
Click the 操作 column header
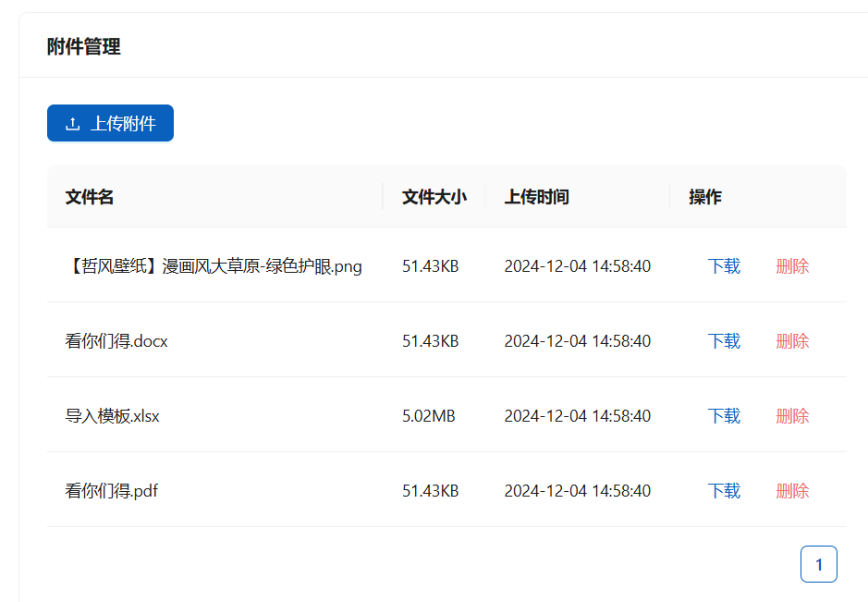pyautogui.click(x=705, y=197)
